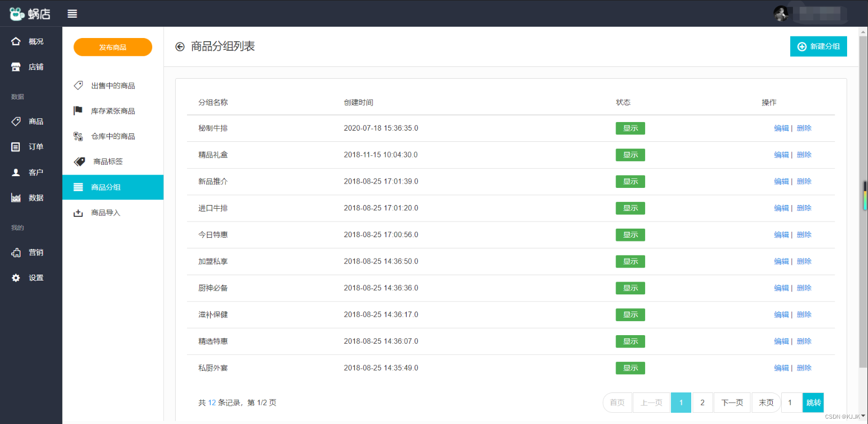
Task: Toggle 显示 status for 精品礼盒
Action: click(630, 155)
